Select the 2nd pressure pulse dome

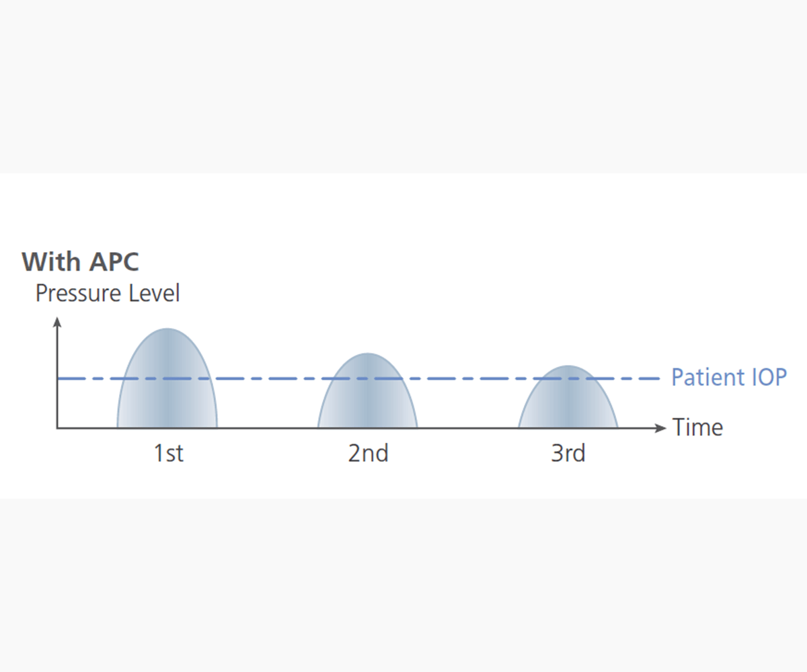click(367, 390)
